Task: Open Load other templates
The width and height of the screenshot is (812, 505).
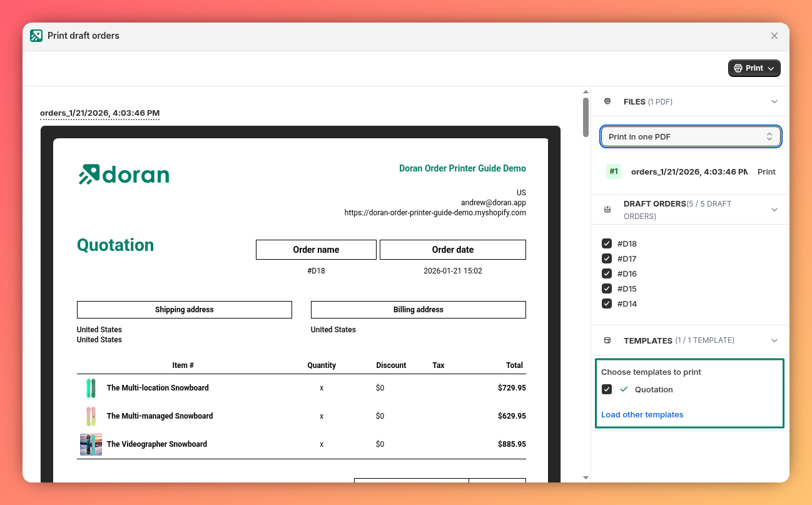Action: 642,414
